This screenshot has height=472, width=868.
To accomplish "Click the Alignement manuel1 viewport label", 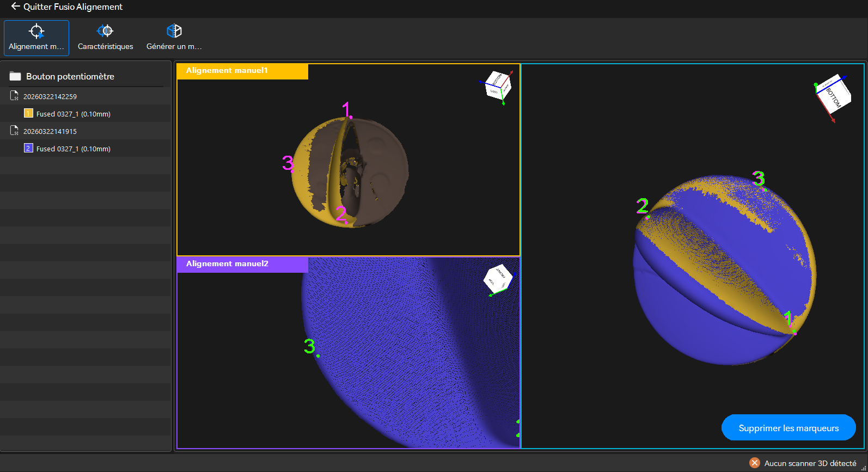I will pos(227,71).
